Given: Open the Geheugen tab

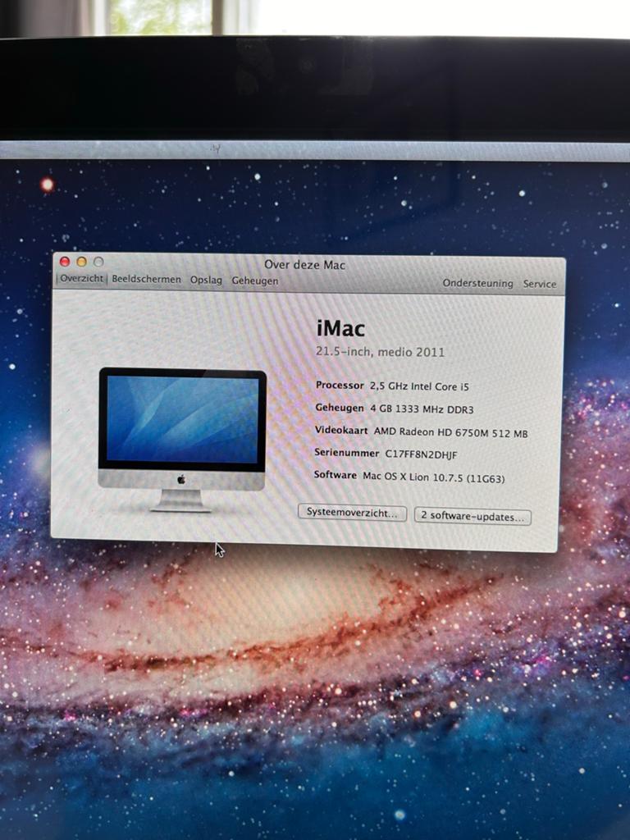Looking at the screenshot, I should pyautogui.click(x=255, y=281).
